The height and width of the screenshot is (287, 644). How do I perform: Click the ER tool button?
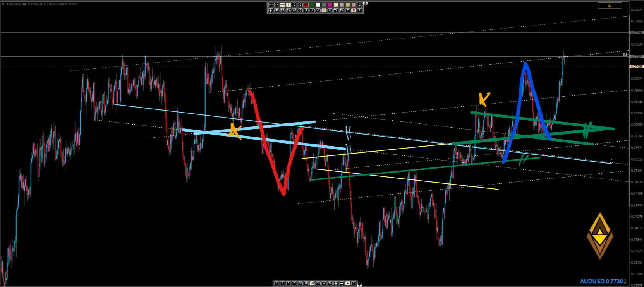(282, 10)
